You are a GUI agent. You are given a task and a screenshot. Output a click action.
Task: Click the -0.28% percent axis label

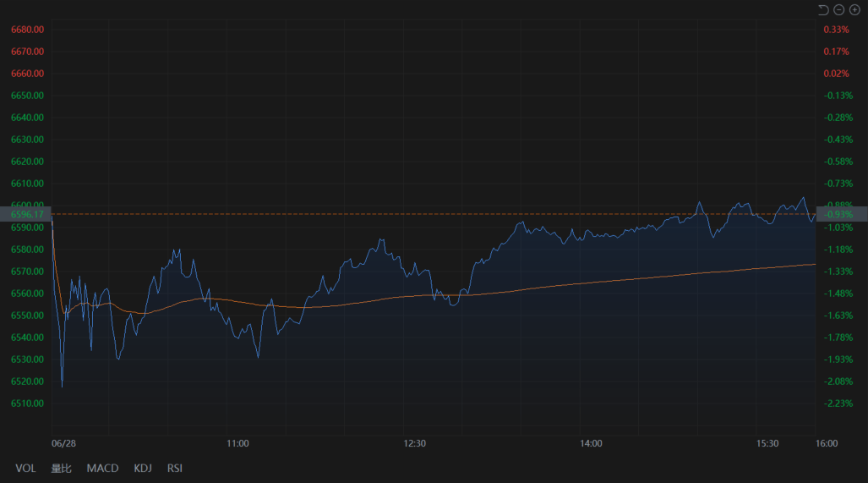(838, 118)
